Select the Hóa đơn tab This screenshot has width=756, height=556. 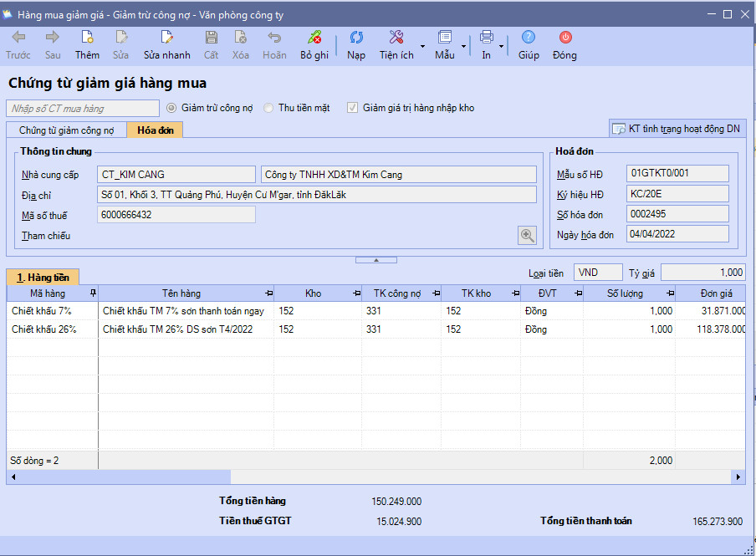point(156,130)
